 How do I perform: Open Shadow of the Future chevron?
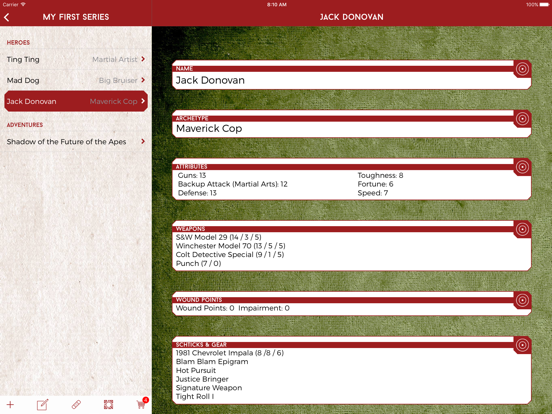(143, 142)
